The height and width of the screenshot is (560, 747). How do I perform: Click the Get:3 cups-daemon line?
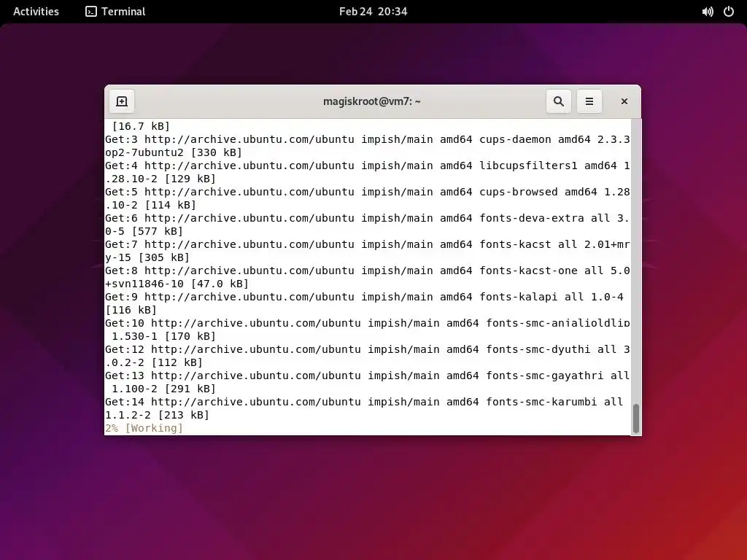pyautogui.click(x=368, y=139)
